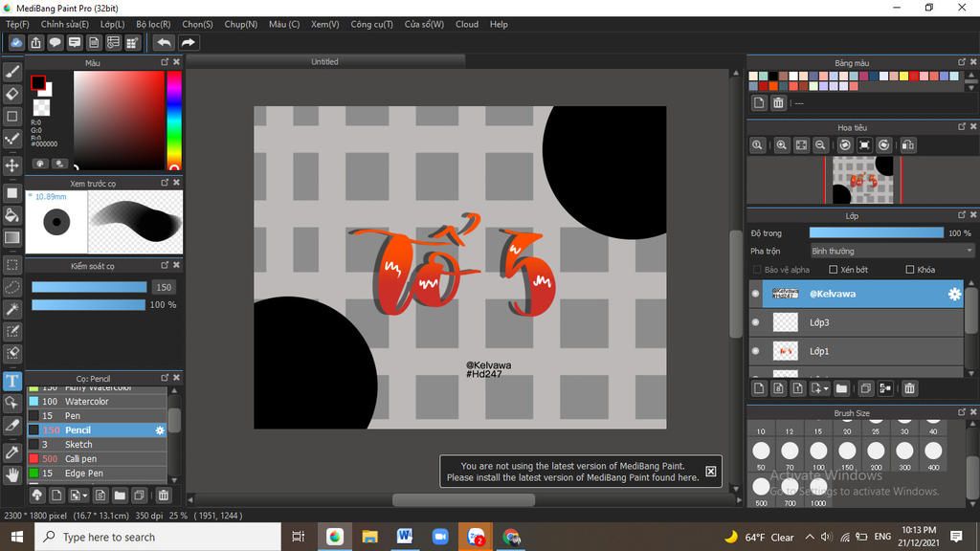Switch to the Untitled canvas tab
The image size is (980, 551).
click(325, 61)
